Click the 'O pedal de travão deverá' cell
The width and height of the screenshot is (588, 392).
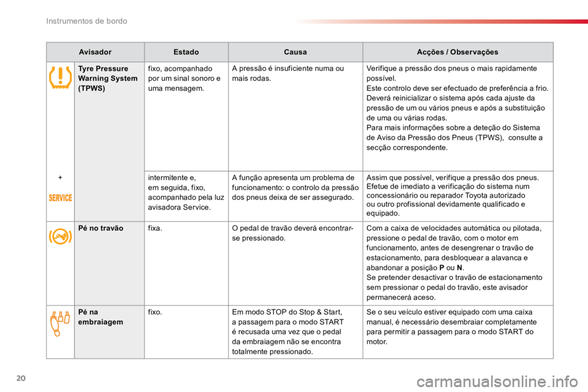pos(295,263)
